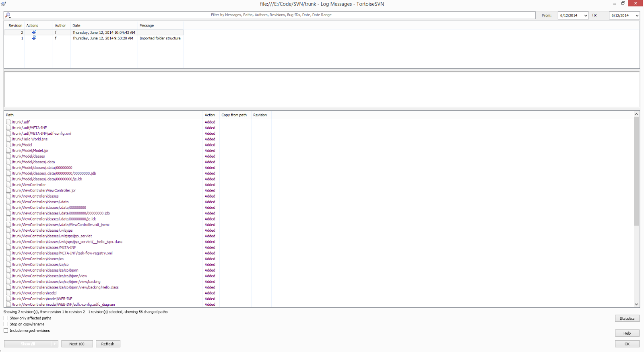
Task: Click the scrollbar up arrow in paths list
Action: [636, 114]
